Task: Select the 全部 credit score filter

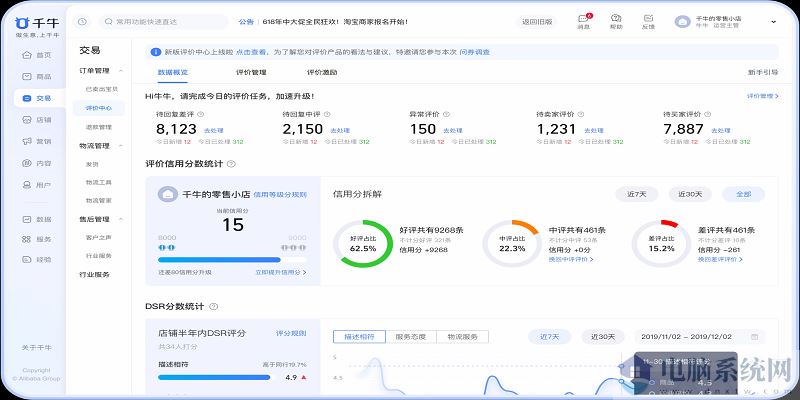Action: tap(742, 194)
